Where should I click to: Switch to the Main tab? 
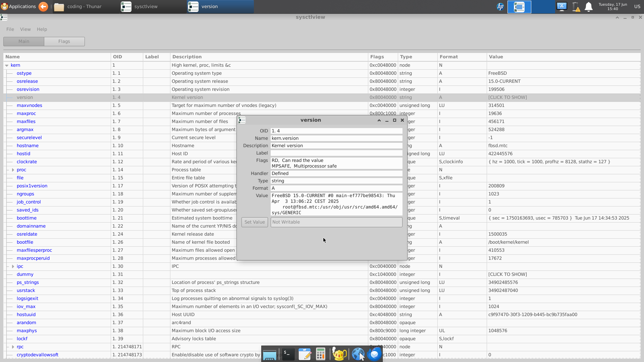(24, 41)
